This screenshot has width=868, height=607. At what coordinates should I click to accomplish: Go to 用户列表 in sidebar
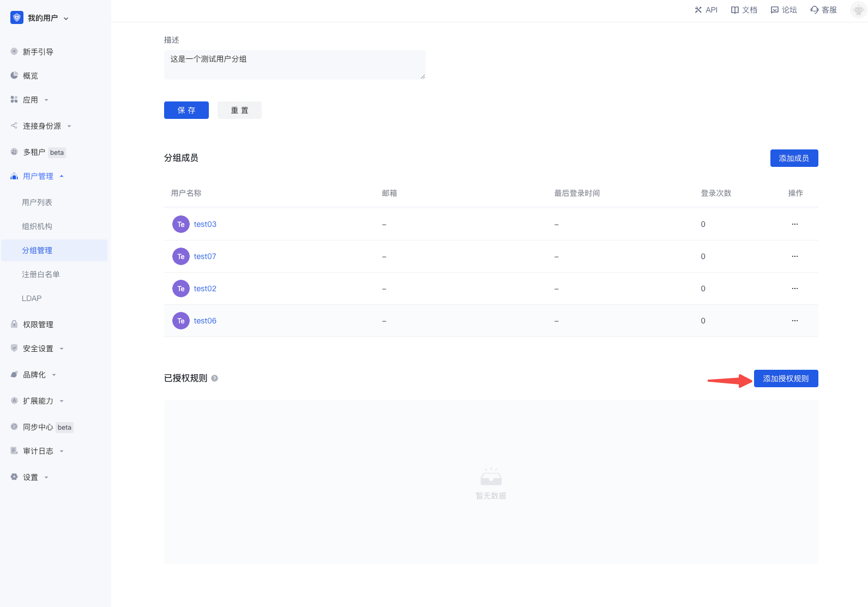click(x=37, y=202)
